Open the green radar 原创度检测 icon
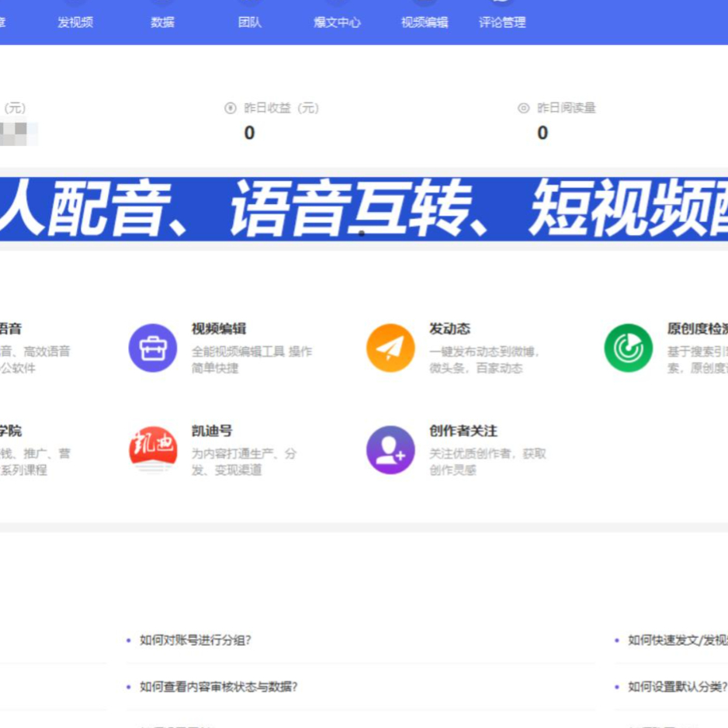This screenshot has height=728, width=728. (628, 348)
